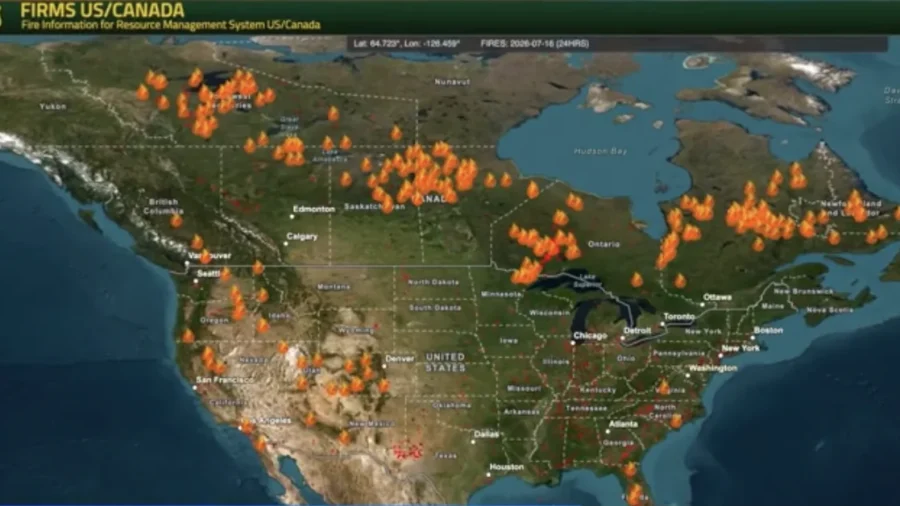Click the fire icon on North Carolina's coast
900x506 pixels.
[x=676, y=421]
